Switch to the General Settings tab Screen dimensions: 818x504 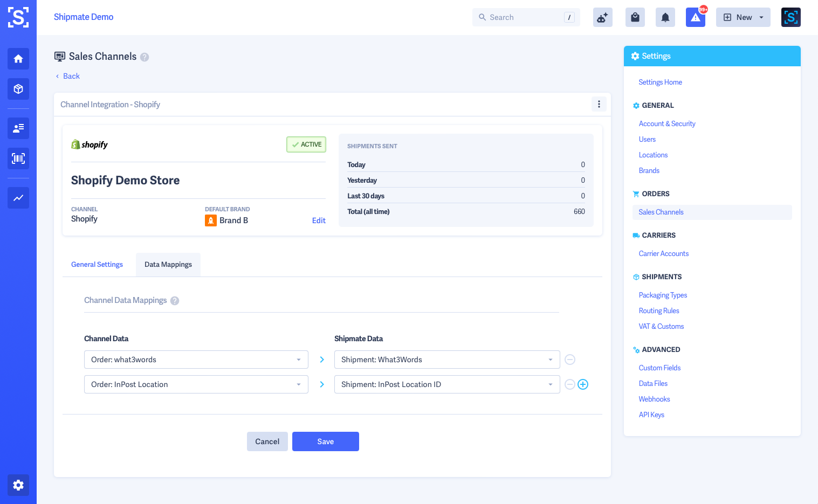point(97,264)
